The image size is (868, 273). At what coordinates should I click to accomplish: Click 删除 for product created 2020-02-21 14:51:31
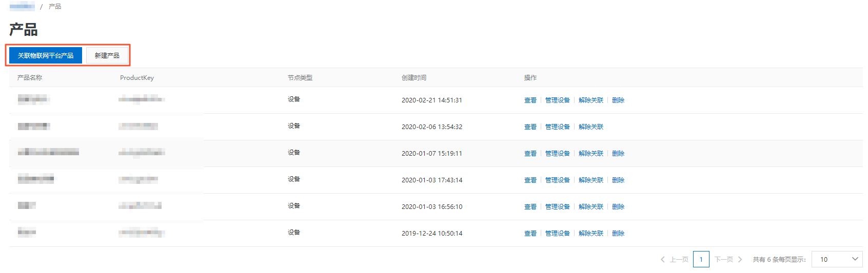click(x=618, y=100)
